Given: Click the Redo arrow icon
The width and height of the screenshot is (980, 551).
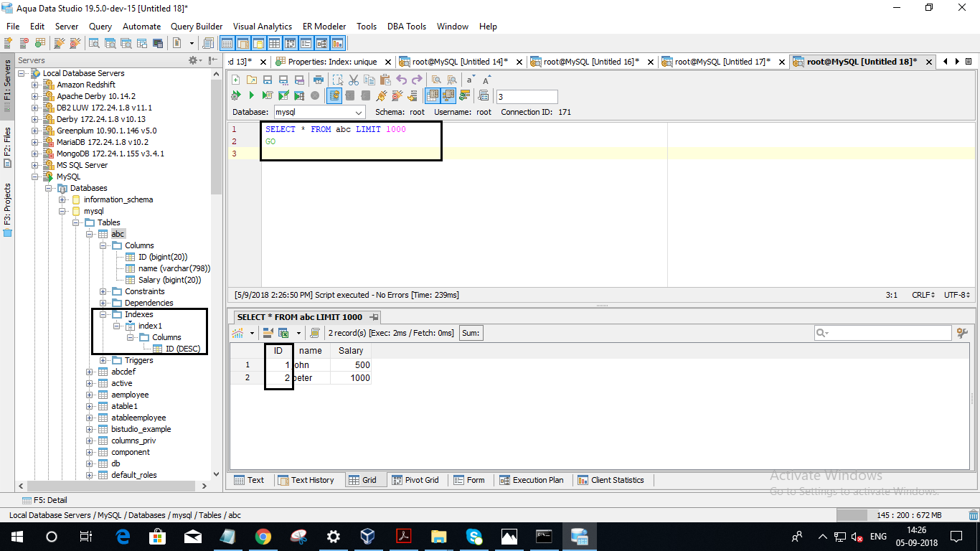Looking at the screenshot, I should coord(418,80).
